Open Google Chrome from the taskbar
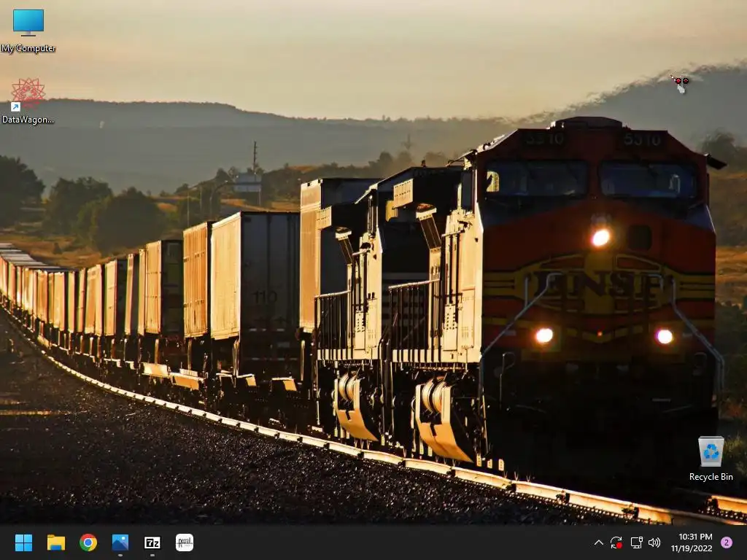Viewport: 747px width, 560px height. (x=88, y=542)
